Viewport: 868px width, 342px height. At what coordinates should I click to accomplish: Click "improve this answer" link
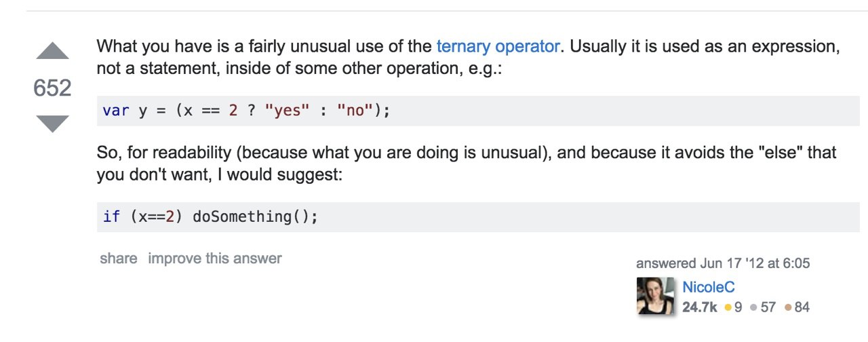click(215, 259)
